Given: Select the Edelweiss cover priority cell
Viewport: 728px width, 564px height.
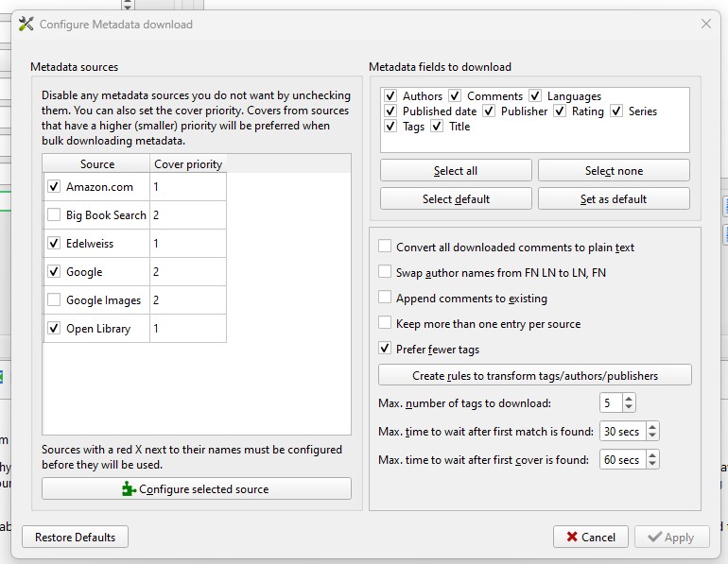Looking at the screenshot, I should (x=188, y=244).
